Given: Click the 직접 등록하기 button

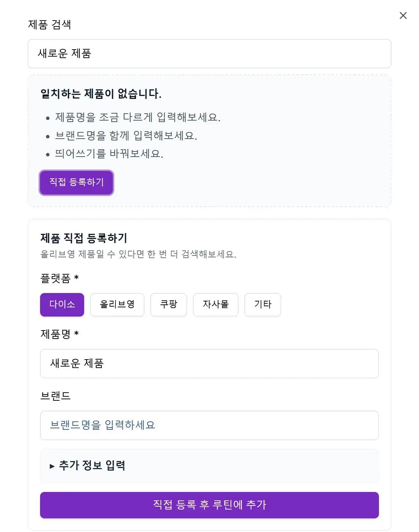Looking at the screenshot, I should pos(76,182).
